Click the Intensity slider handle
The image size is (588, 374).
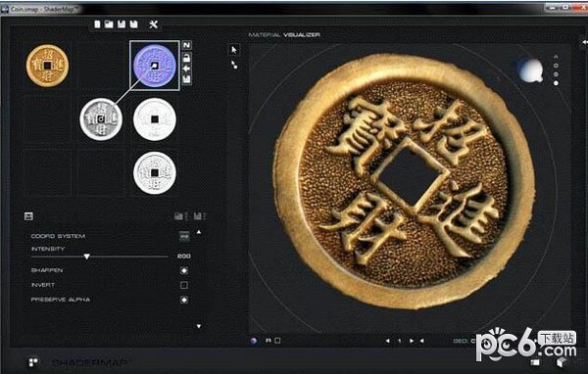[87, 257]
